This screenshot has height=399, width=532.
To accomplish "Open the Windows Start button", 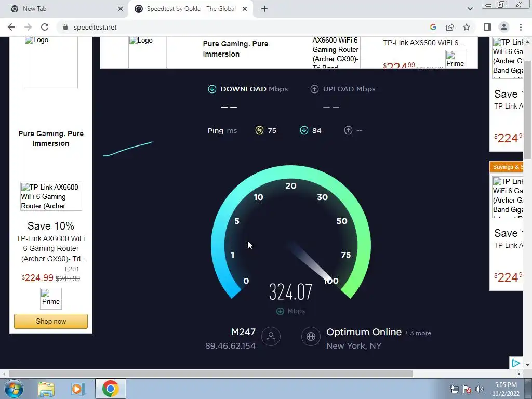I will click(14, 389).
